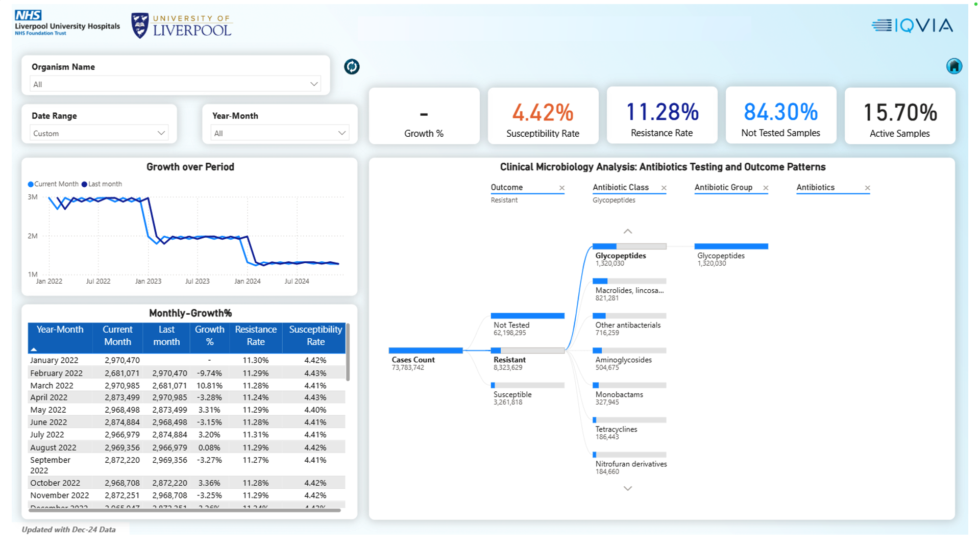Click the Resistance Rate KPI card
The width and height of the screenshot is (980, 551).
(661, 116)
